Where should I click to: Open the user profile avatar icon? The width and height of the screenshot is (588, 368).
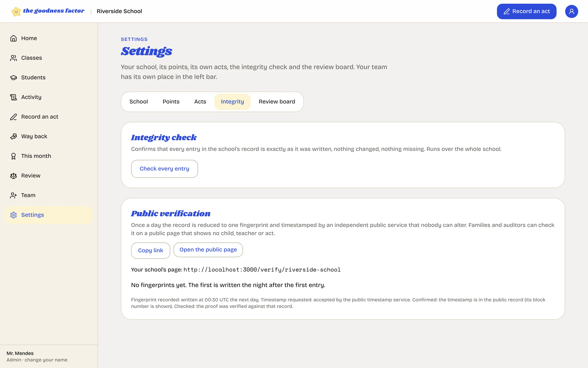[571, 11]
